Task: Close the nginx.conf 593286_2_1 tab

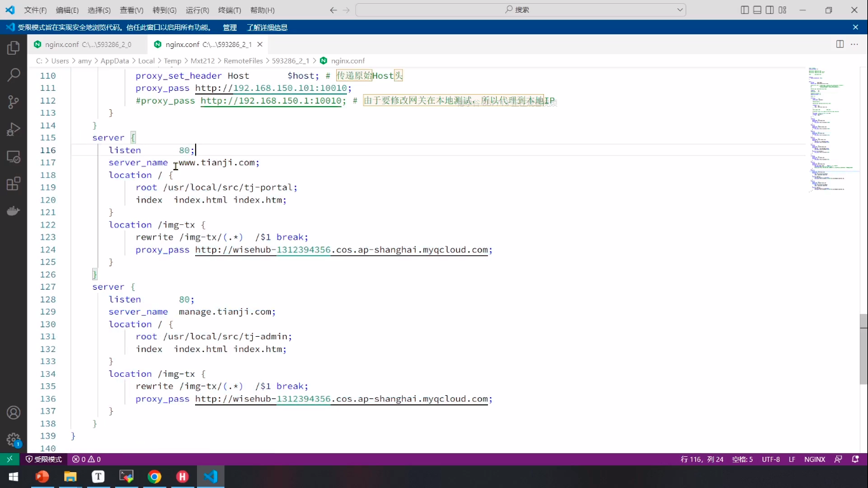Action: pyautogui.click(x=259, y=44)
